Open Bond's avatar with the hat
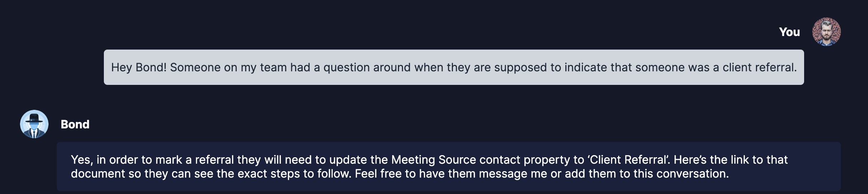Viewport: 868px width, 194px height. pos(34,124)
